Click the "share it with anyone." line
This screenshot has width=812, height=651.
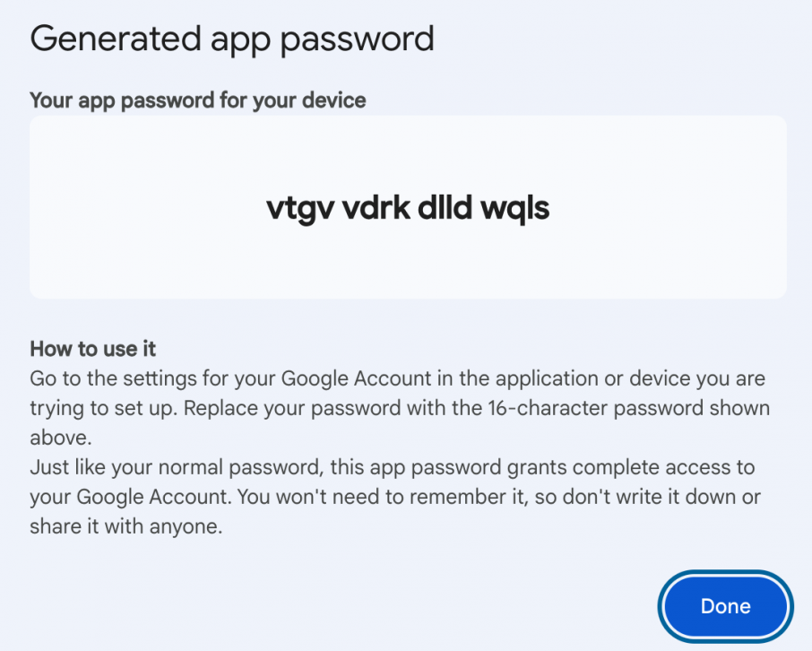tap(125, 527)
